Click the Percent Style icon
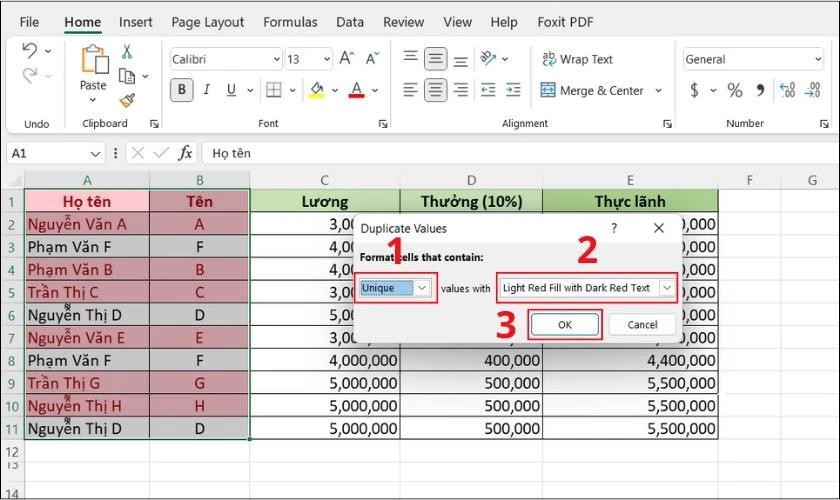Viewport: 840px width, 500px height. [735, 91]
